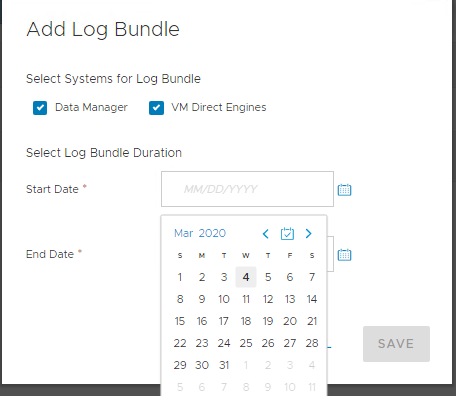This screenshot has width=456, height=396.
Task: Pick March 1 in the calendar
Action: click(180, 277)
